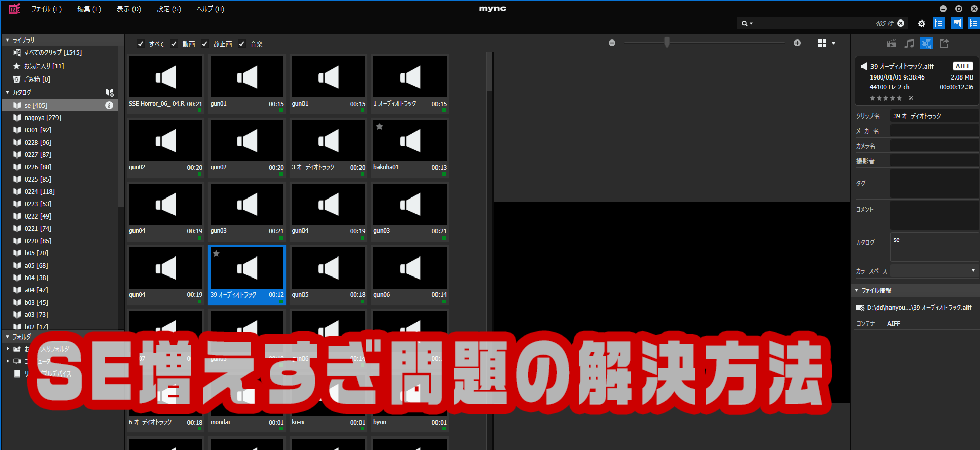Click the add catalog icon
Image resolution: width=980 pixels, height=450 pixels.
[x=110, y=92]
